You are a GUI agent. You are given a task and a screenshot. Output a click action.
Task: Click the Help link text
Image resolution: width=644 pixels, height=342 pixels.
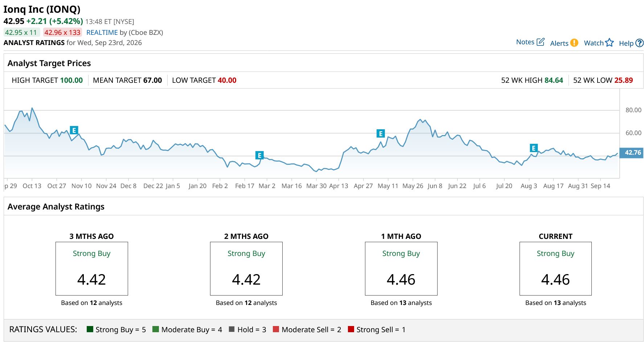pos(626,43)
